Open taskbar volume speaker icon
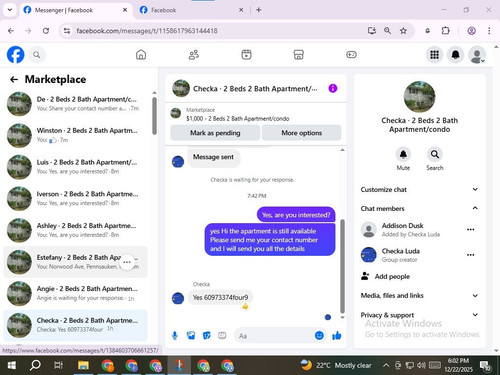The image size is (500, 375). [421, 365]
